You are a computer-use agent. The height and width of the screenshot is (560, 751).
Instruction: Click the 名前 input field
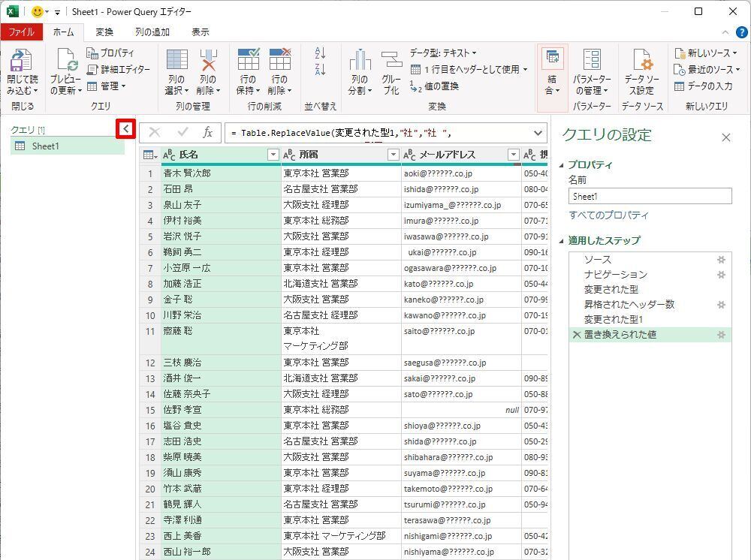point(650,196)
